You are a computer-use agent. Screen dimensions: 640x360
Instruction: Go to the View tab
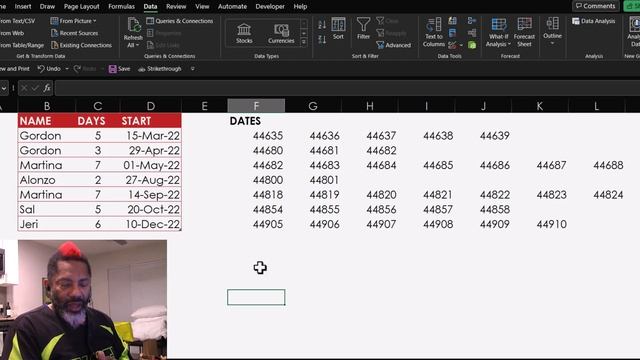click(202, 7)
